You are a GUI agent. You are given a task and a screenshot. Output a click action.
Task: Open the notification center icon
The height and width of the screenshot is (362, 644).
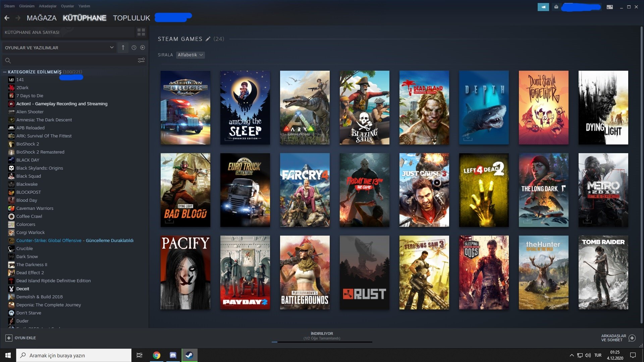point(633,355)
